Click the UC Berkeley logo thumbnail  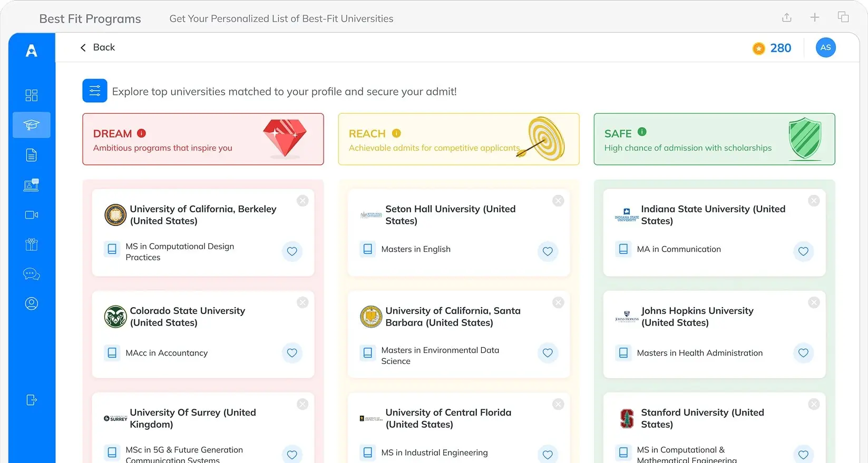coord(115,215)
